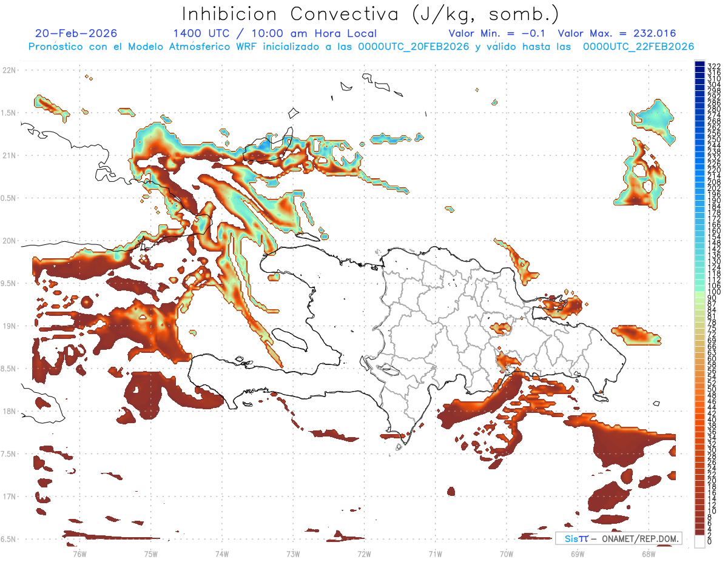Click the '100' value on the color scale
Screen dimensions: 728x562
[x=714, y=292]
